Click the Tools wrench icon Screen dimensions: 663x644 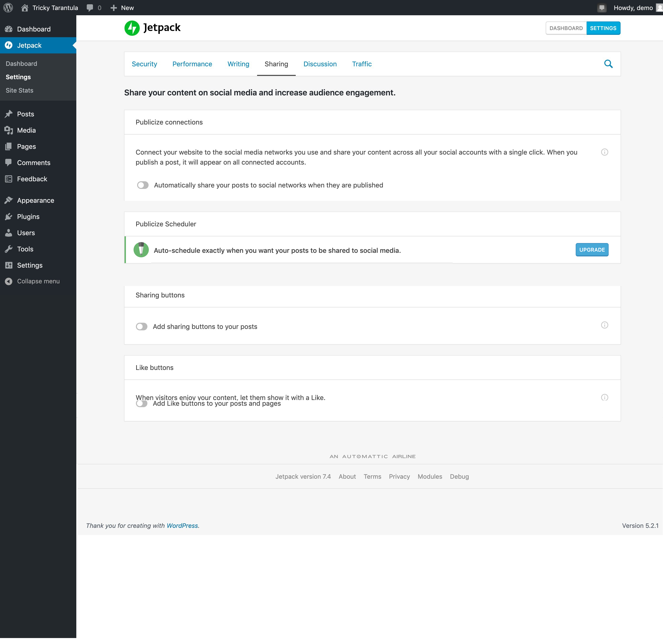tap(9, 249)
